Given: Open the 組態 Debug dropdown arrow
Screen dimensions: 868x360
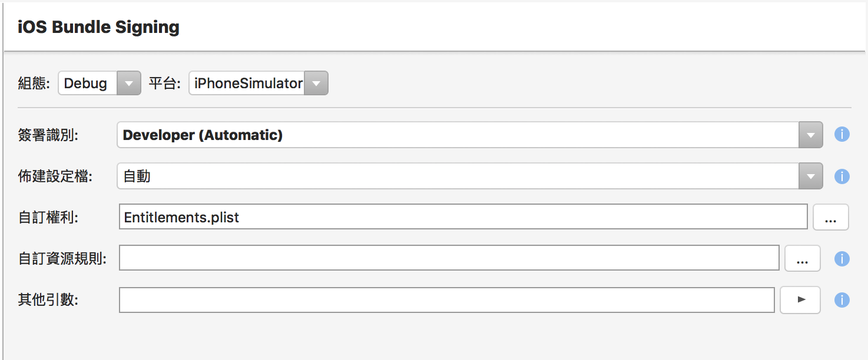Looking at the screenshot, I should [129, 83].
